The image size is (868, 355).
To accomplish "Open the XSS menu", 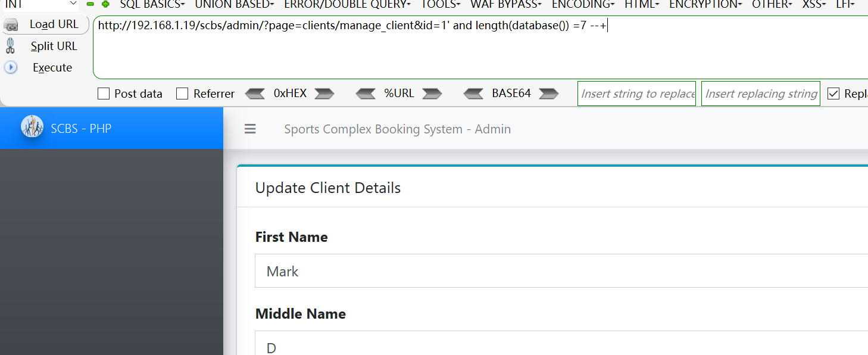I will [x=814, y=4].
